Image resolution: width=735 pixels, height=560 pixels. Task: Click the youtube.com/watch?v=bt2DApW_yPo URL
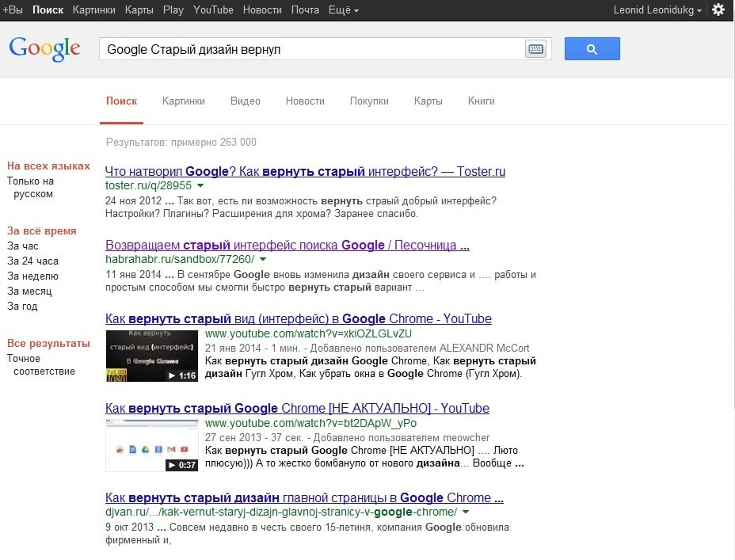click(x=310, y=423)
